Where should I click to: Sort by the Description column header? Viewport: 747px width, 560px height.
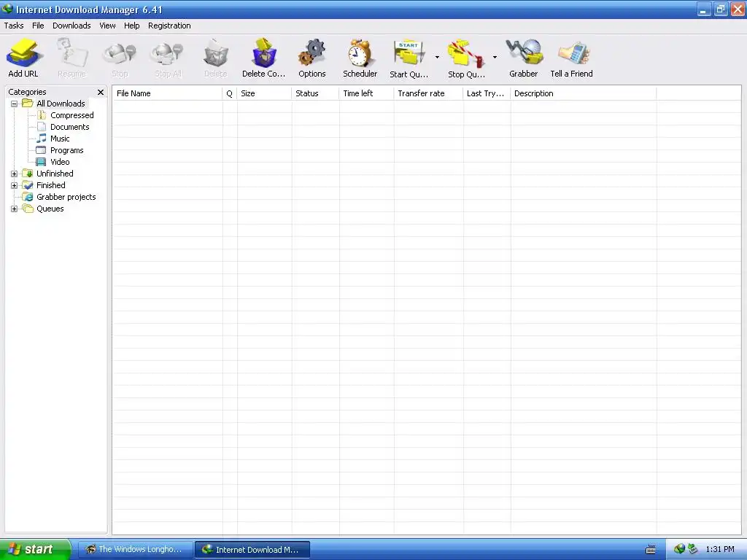tap(583, 93)
